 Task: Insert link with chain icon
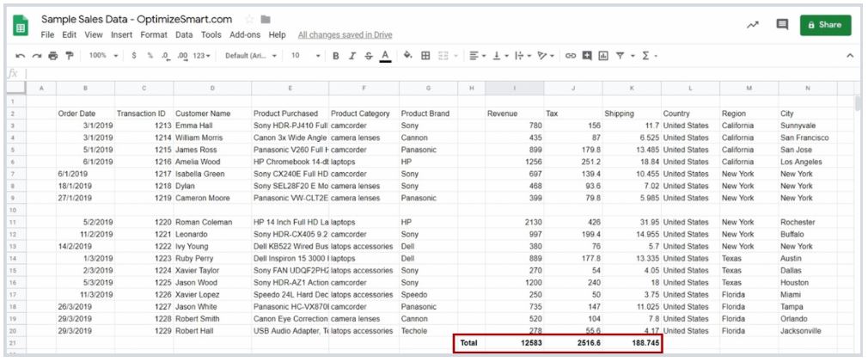(x=570, y=56)
